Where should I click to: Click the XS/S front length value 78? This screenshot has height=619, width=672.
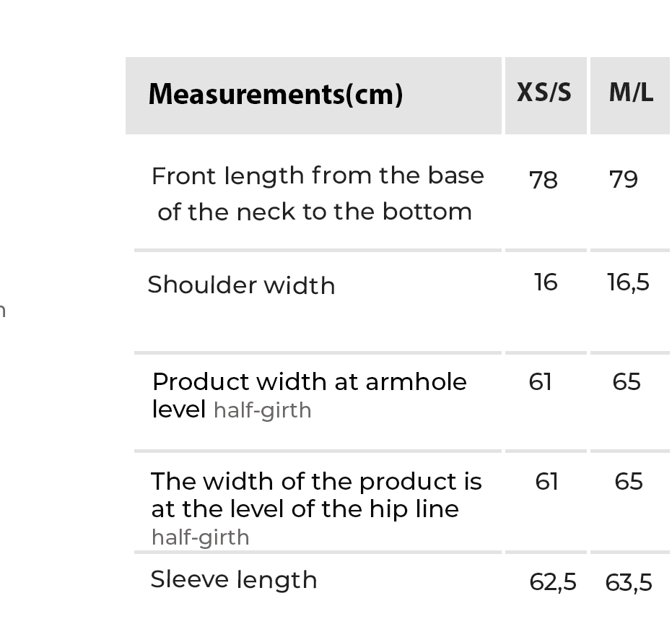coord(544,179)
